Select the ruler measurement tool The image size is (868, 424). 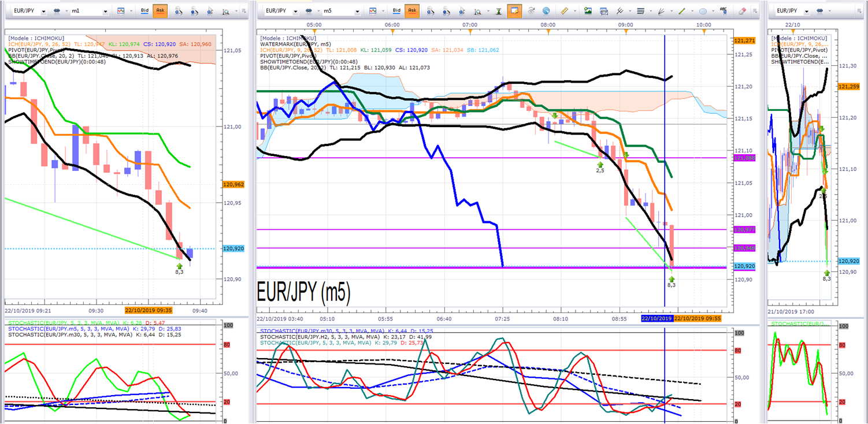point(565,10)
